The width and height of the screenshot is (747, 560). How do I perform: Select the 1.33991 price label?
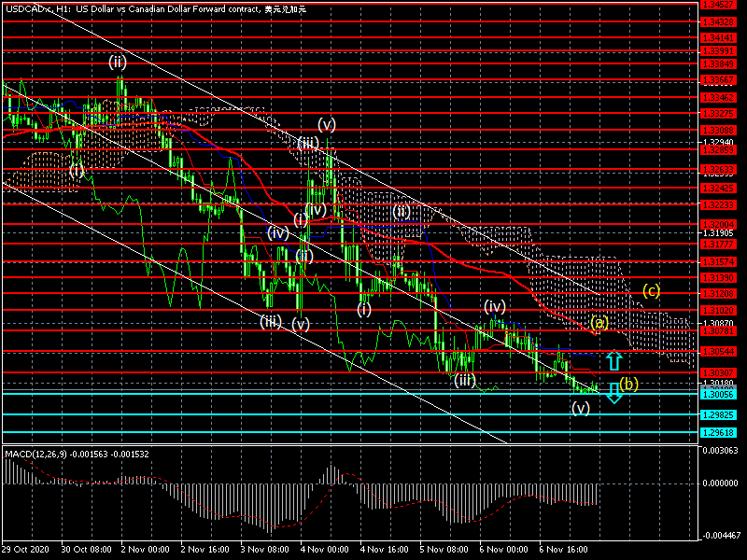(718, 51)
